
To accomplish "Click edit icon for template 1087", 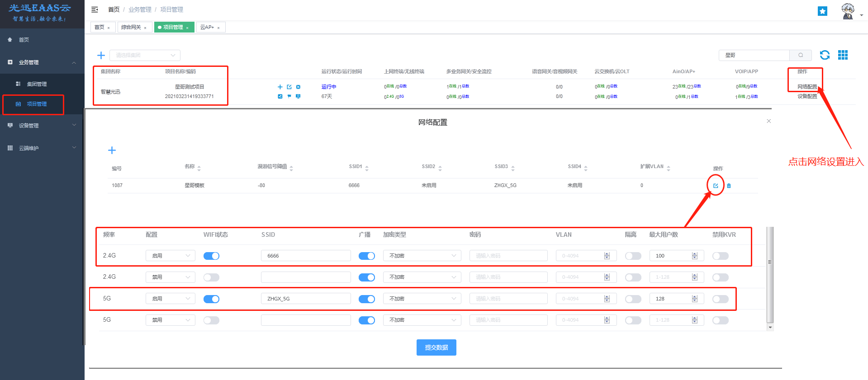I will coord(716,186).
